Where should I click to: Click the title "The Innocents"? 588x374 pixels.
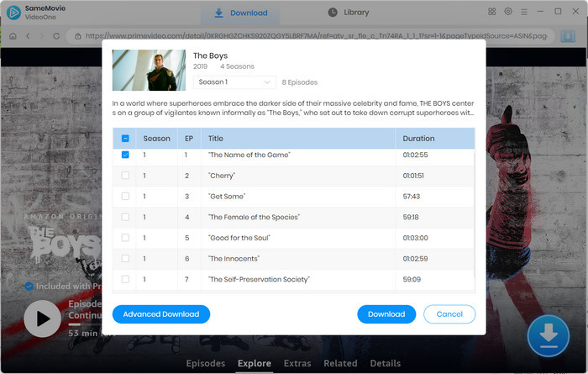pos(234,259)
